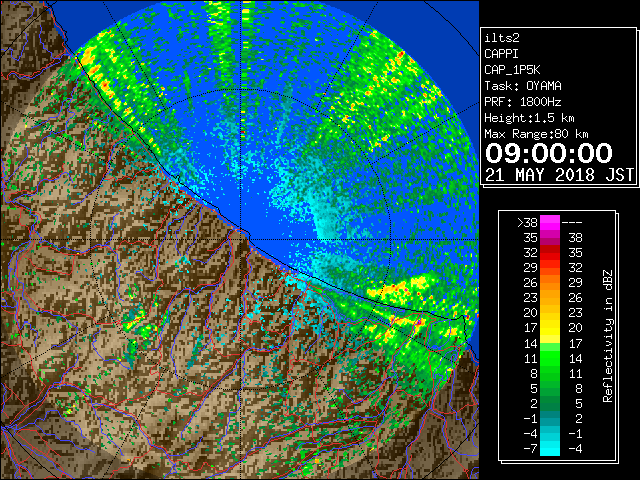Select the dark red 32–35 dBZ swatch
This screenshot has height=480, width=640.
pyautogui.click(x=550, y=253)
